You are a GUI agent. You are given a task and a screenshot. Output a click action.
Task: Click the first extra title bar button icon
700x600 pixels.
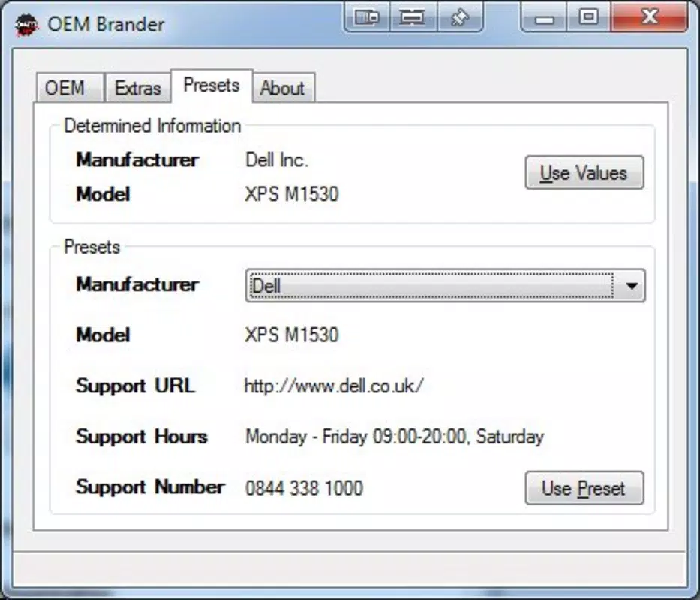pos(367,17)
